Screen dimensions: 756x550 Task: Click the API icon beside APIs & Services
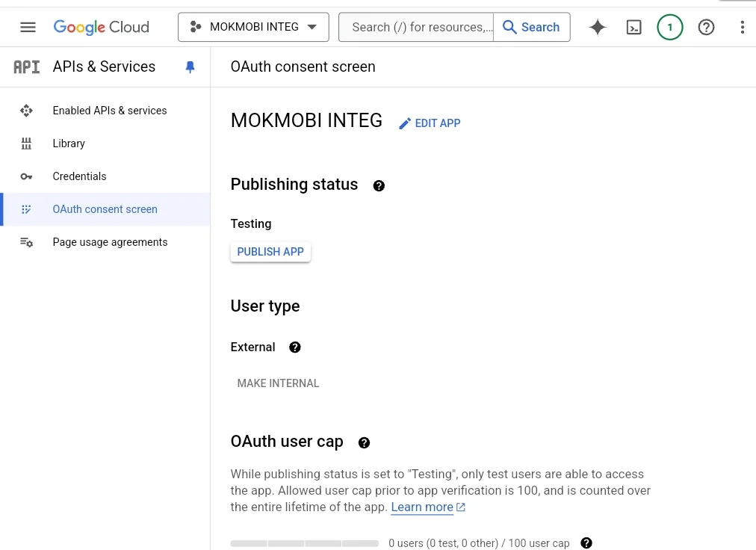pos(26,67)
